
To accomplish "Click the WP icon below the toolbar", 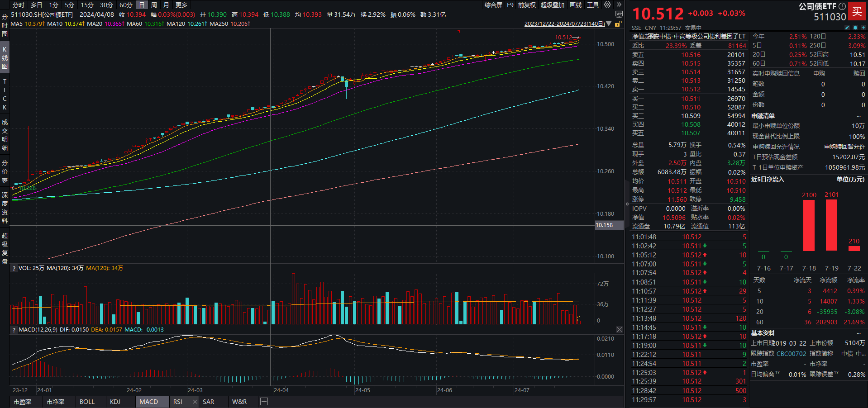I will click(x=619, y=14).
